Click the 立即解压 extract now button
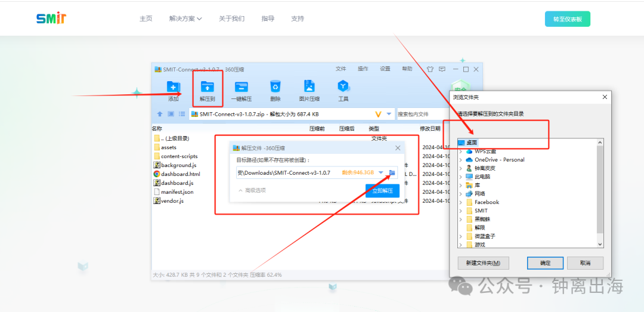The image size is (644, 312). click(382, 191)
